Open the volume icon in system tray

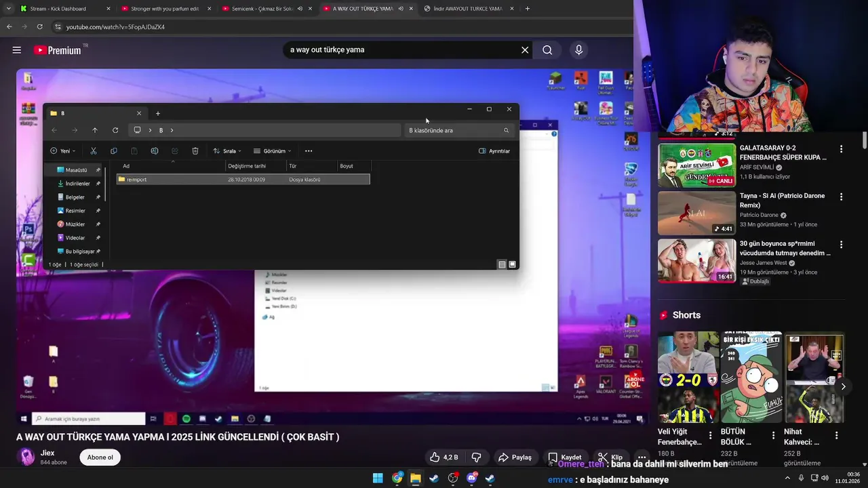point(825,479)
